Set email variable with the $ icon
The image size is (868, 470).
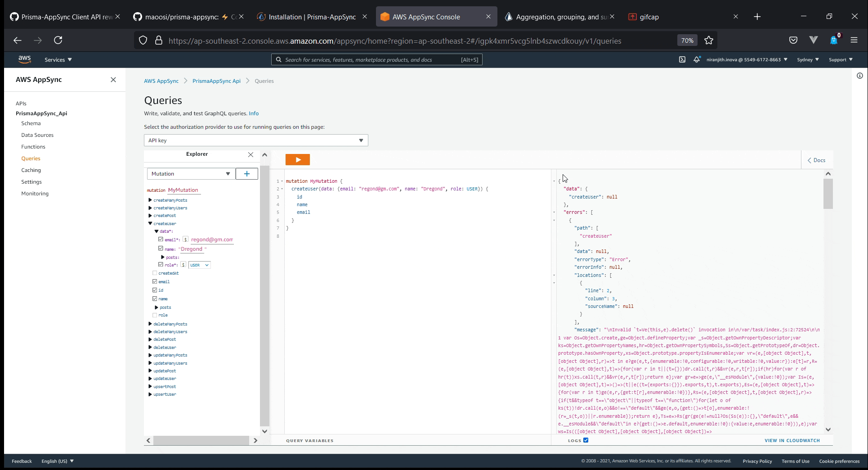[185, 240]
